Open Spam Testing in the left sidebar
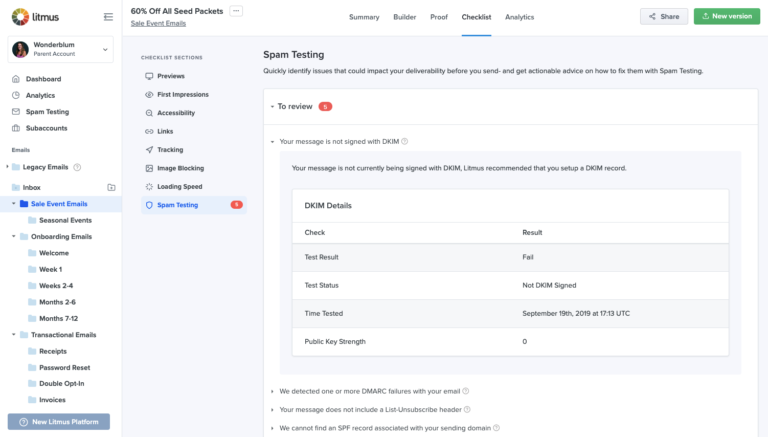This screenshot has height=437, width=768. click(48, 112)
